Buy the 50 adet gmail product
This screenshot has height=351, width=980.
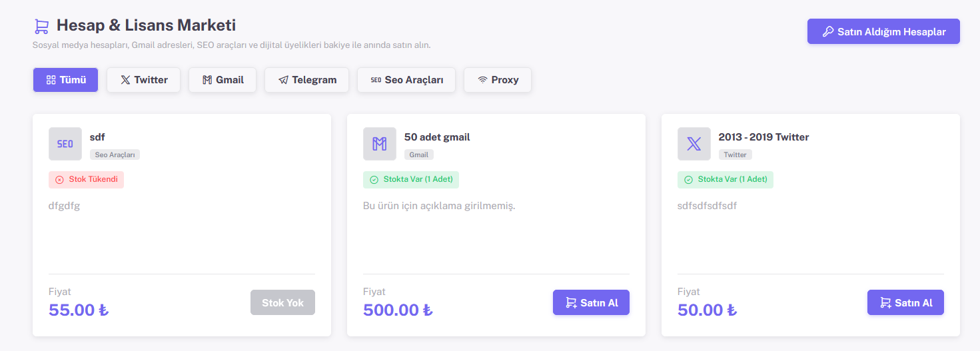pyautogui.click(x=591, y=302)
